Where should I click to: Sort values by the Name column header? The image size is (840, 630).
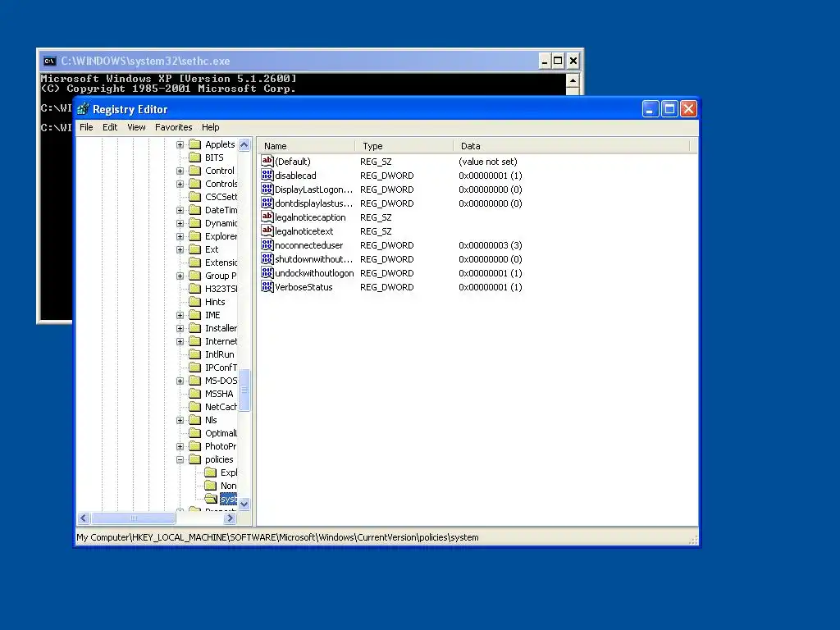click(306, 146)
